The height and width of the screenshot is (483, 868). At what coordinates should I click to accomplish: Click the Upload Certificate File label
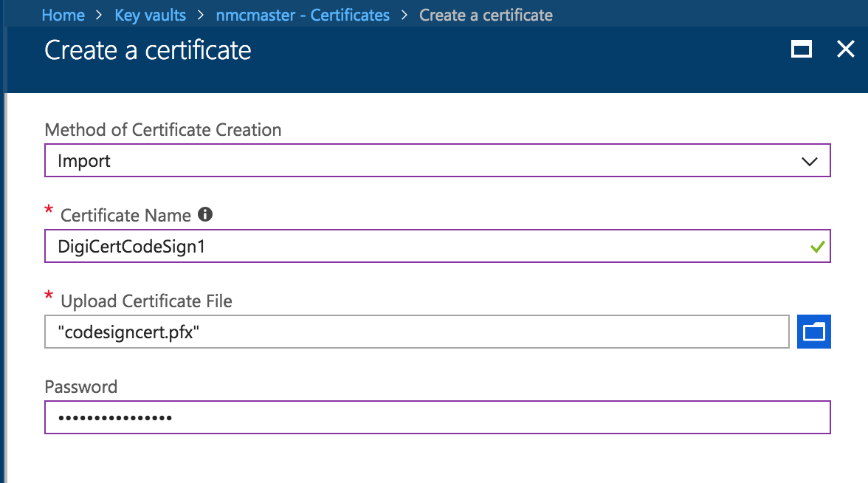[146, 301]
